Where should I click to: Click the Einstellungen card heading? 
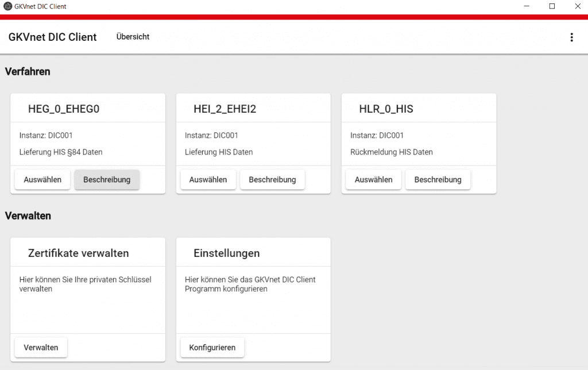[226, 253]
